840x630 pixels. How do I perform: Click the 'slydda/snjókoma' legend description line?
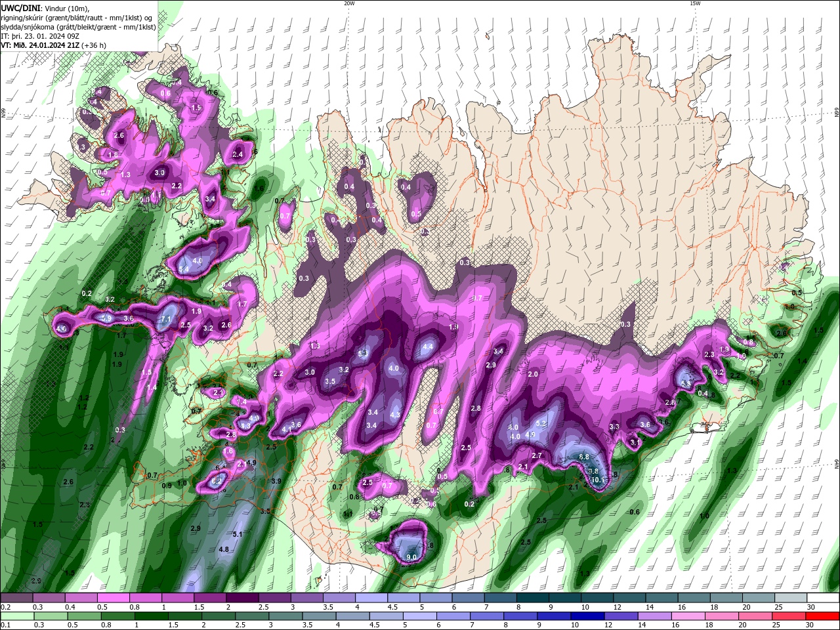pos(78,26)
